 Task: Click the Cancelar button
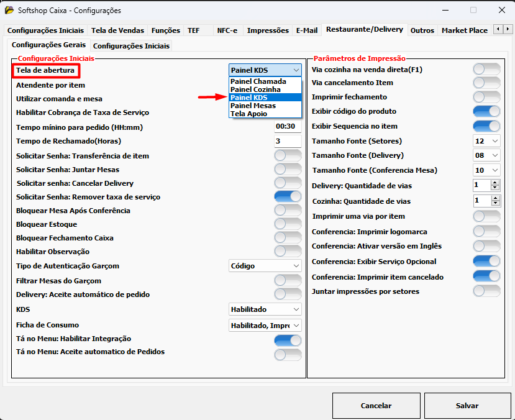tap(376, 406)
